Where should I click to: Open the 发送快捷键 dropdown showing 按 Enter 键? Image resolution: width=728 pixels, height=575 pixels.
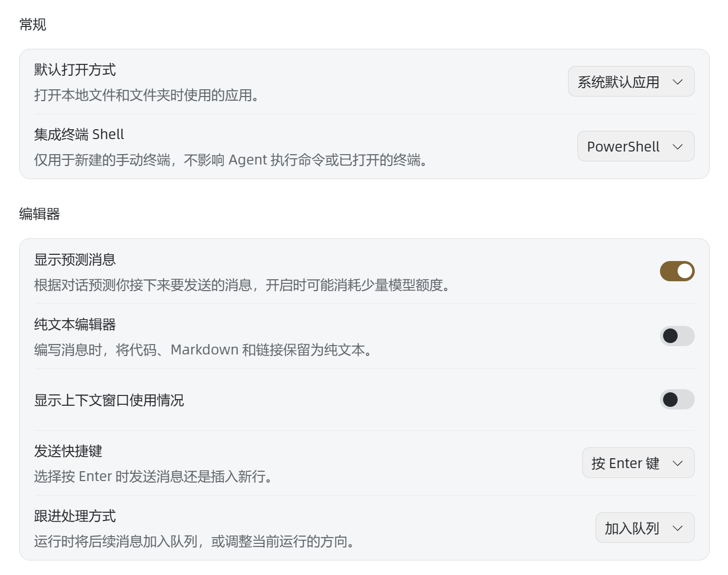[638, 463]
